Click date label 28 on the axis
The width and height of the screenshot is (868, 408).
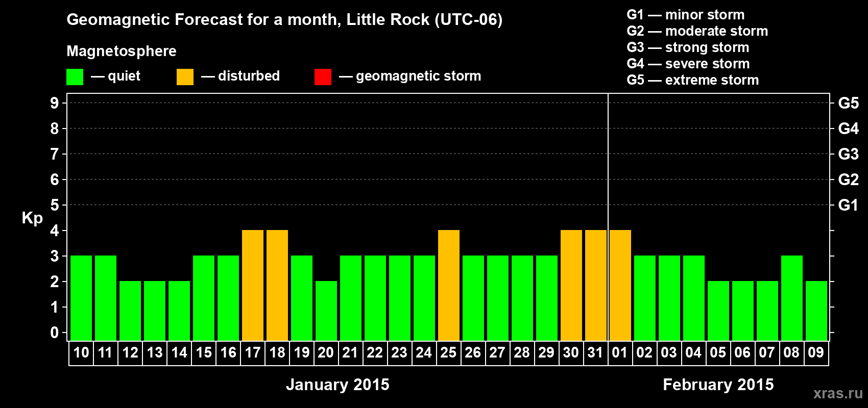point(522,352)
